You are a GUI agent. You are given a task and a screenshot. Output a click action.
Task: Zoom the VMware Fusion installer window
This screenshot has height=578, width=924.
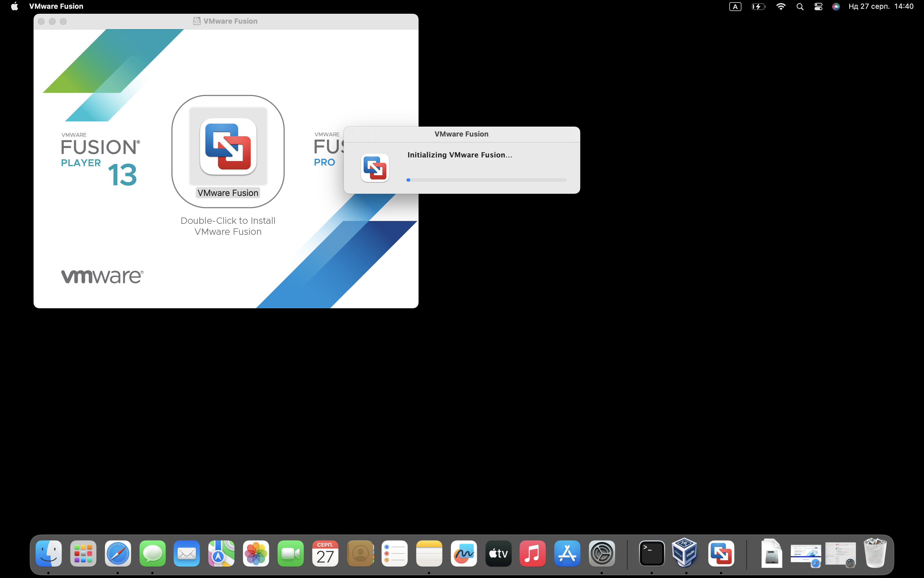click(63, 21)
